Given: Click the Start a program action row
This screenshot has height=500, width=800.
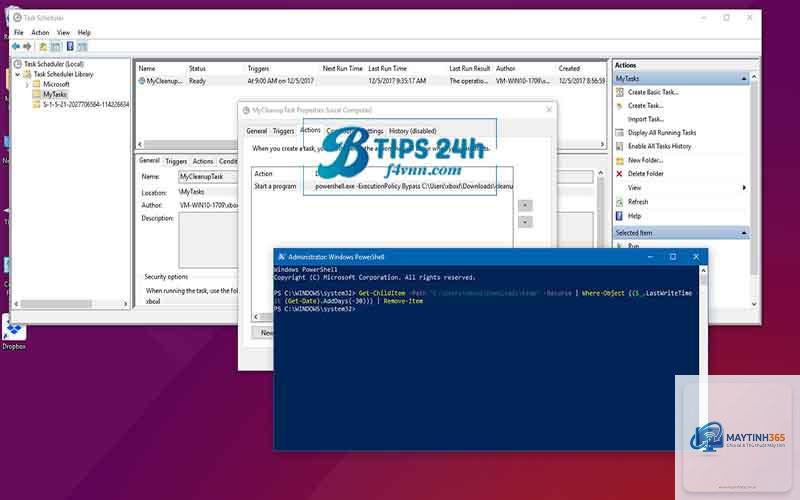Looking at the screenshot, I should click(382, 187).
